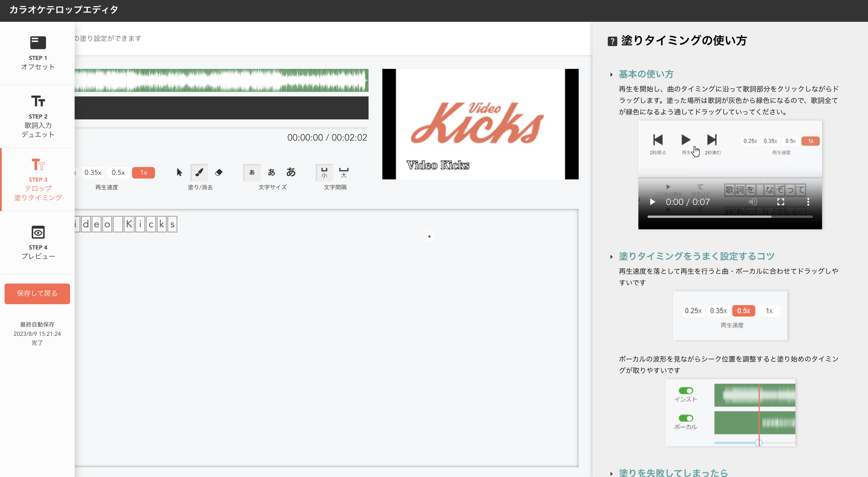
Task: Click the lyric character box 'o'
Action: [x=107, y=224]
